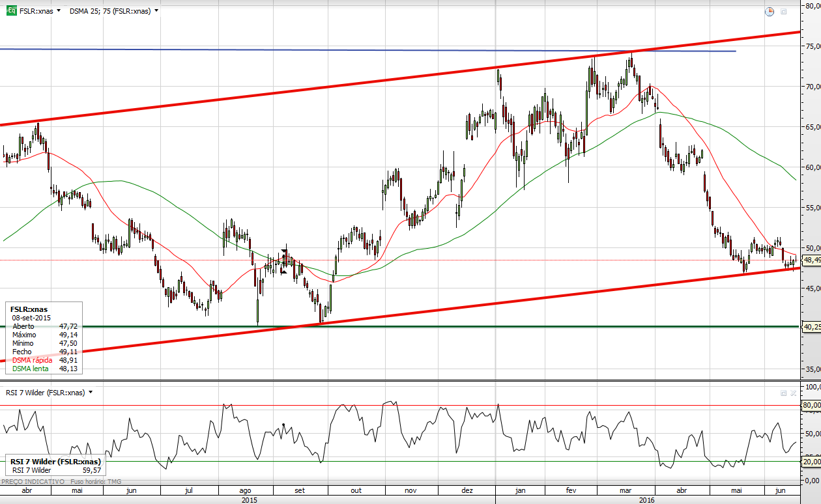Click the 'out' month label on time axis

coord(356,490)
